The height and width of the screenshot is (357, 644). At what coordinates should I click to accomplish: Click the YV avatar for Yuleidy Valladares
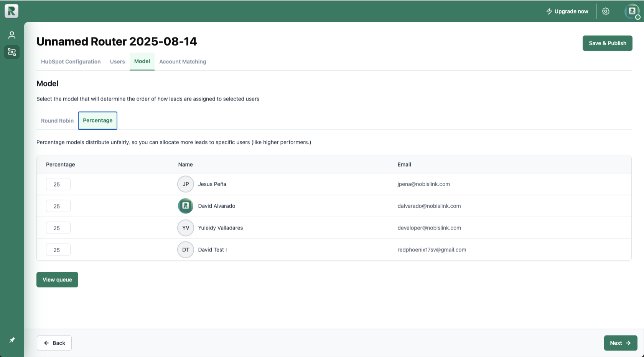[186, 228]
